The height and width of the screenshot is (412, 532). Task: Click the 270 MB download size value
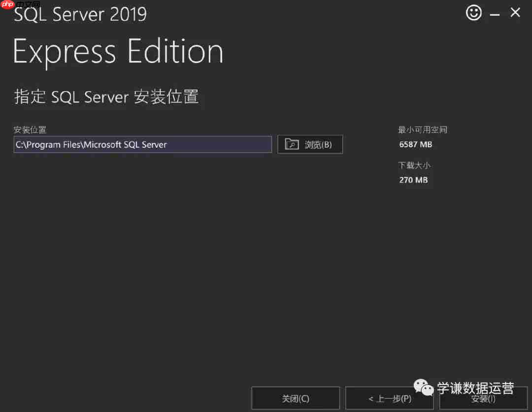click(413, 180)
